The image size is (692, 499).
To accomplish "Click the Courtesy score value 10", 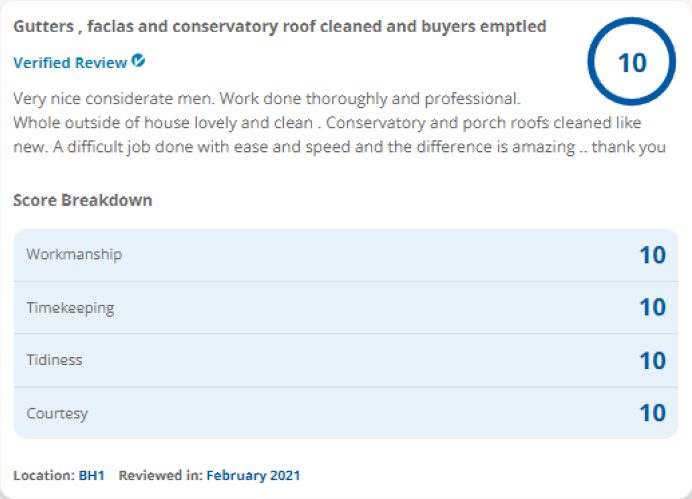I will [653, 413].
